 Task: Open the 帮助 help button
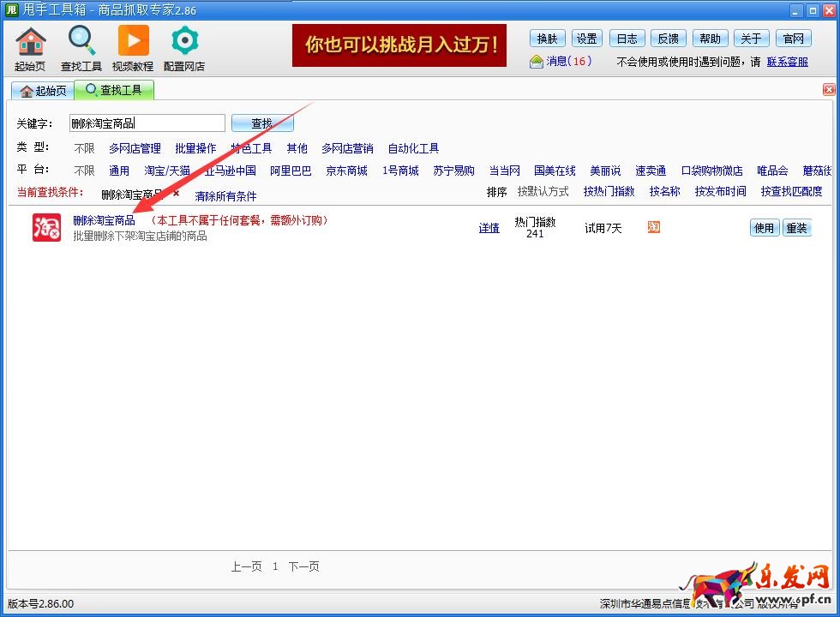coord(711,39)
